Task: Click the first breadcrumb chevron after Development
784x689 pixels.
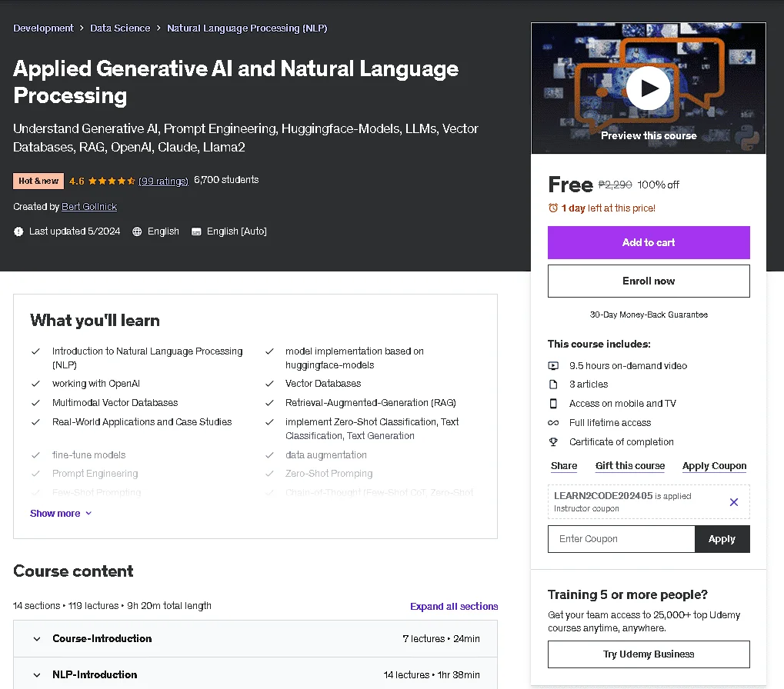Action: click(82, 28)
